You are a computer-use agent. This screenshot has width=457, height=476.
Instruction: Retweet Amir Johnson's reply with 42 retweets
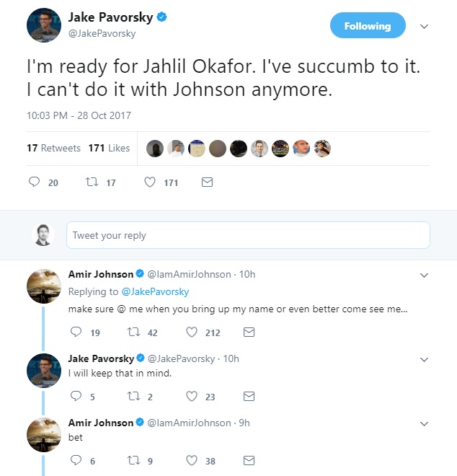coord(133,332)
